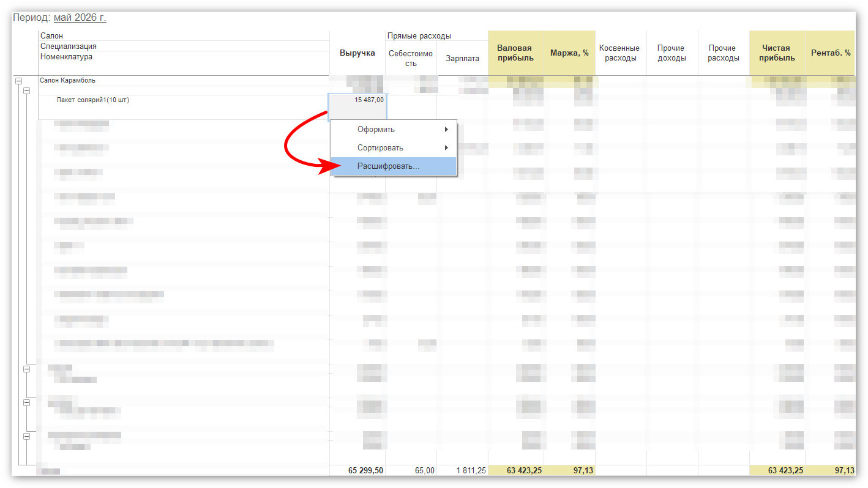Click the Чистая прибыль column header
The width and height of the screenshot is (868, 488).
[777, 53]
